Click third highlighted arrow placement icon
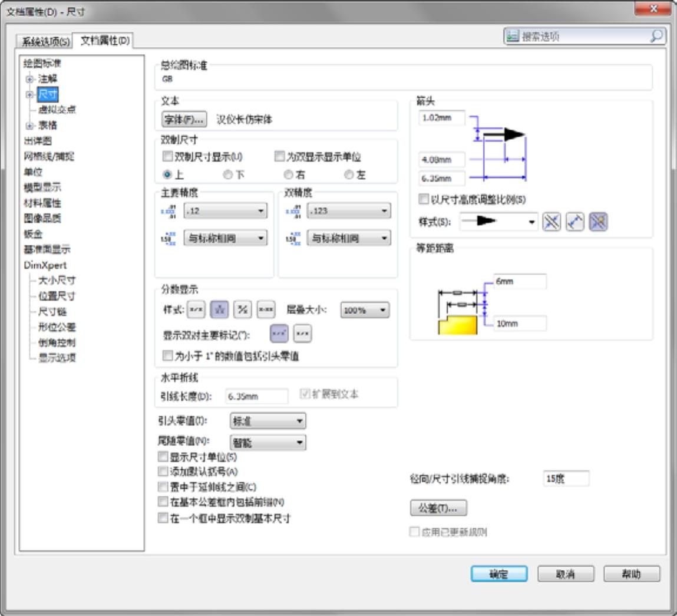The image size is (677, 616). (x=598, y=222)
